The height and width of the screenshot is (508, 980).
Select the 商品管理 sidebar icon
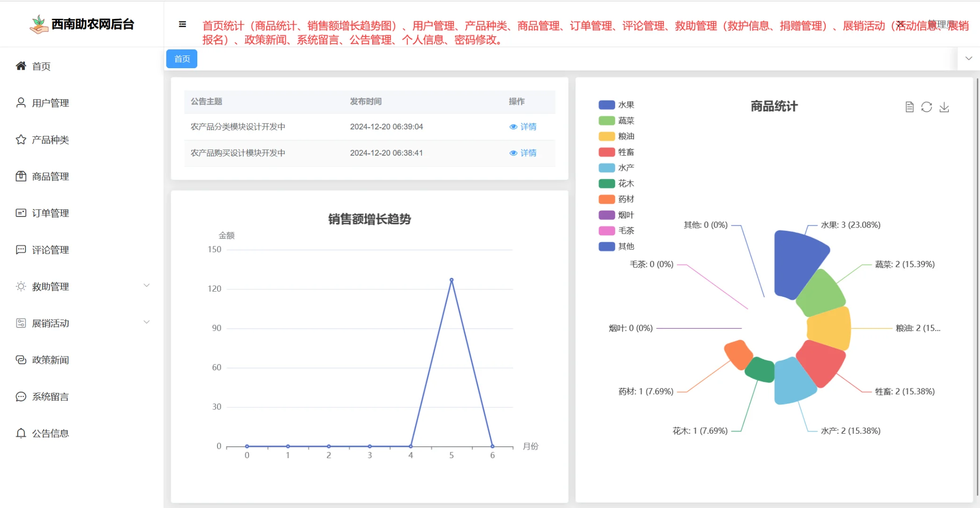tap(21, 176)
